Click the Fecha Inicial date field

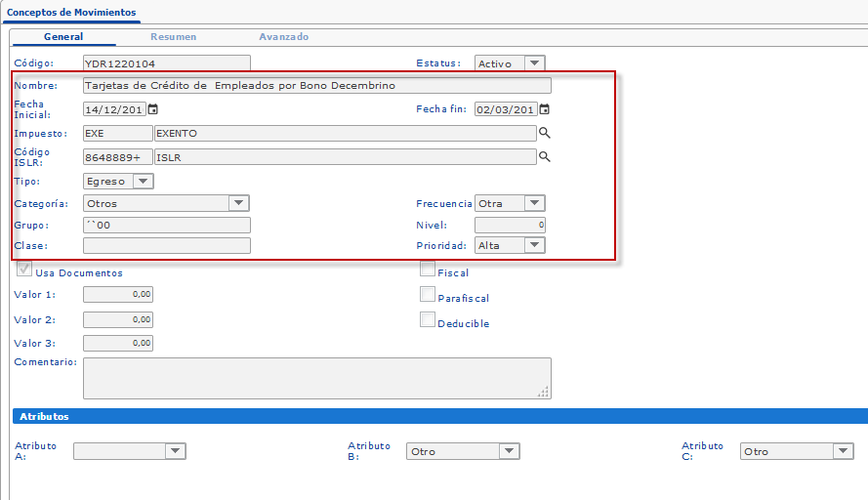114,109
